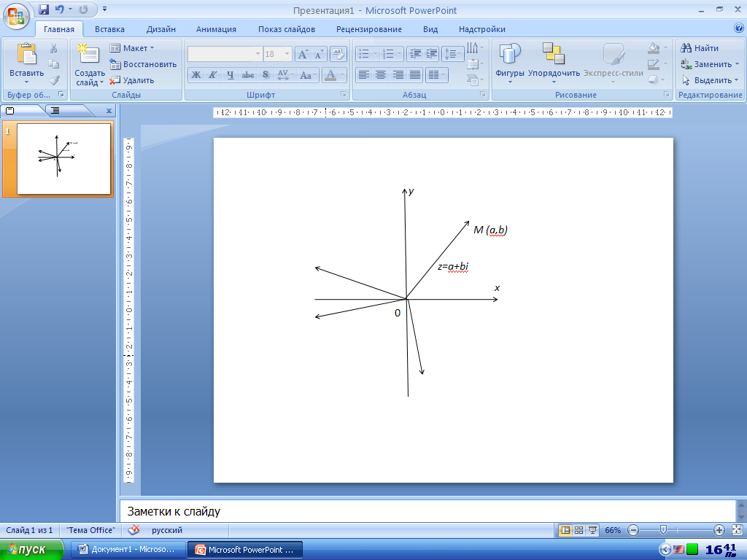Click the zoom slider handle
Image resolution: width=747 pixels, height=560 pixels.
tap(662, 530)
